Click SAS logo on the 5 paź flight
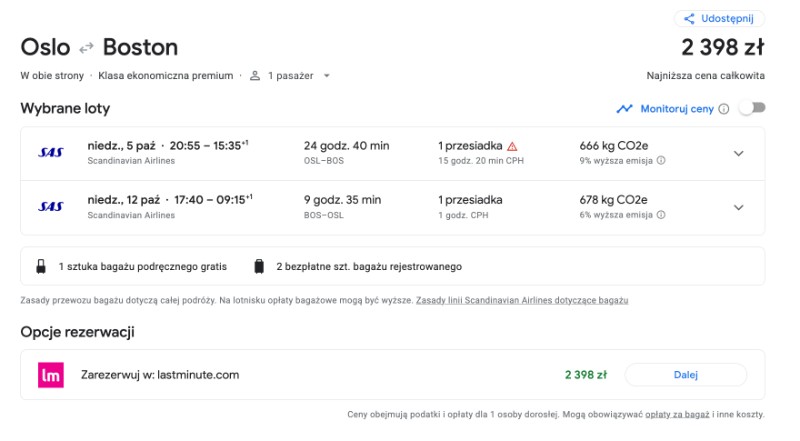The height and width of the screenshot is (441, 800). [51, 153]
